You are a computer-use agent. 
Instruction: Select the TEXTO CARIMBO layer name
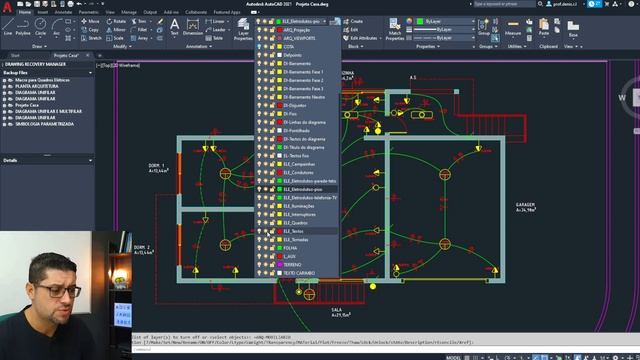click(299, 273)
